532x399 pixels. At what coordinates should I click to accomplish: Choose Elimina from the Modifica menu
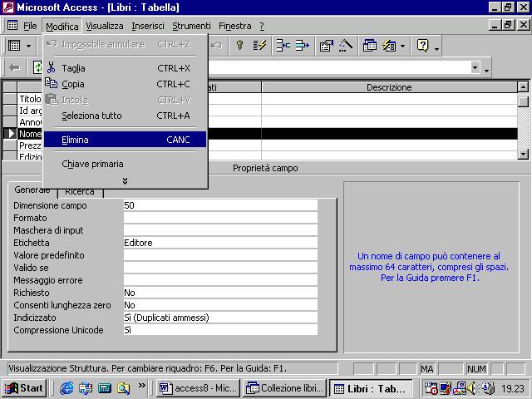point(125,140)
